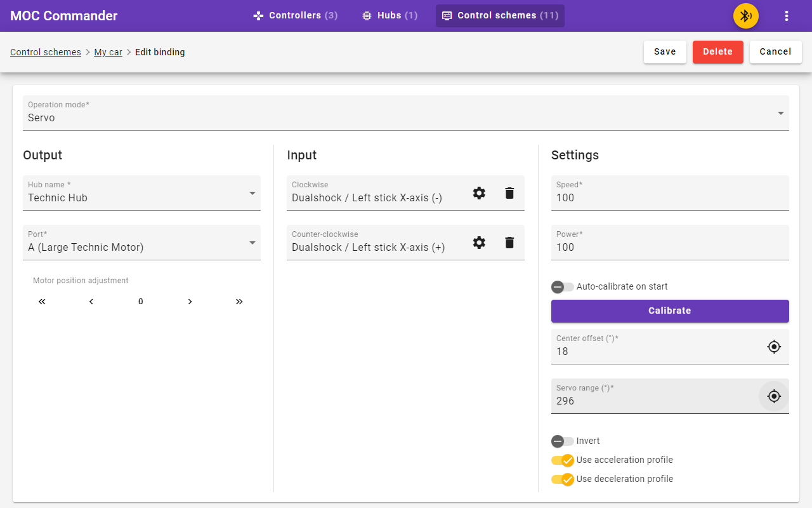The width and height of the screenshot is (812, 508).
Task: Disable Use deceleration profile switch
Action: [x=563, y=479]
